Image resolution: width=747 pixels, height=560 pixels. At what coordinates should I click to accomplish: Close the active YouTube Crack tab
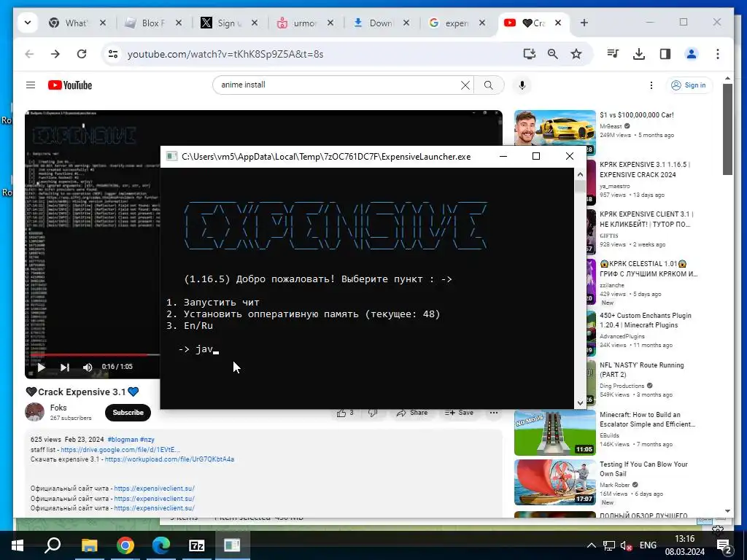point(558,23)
